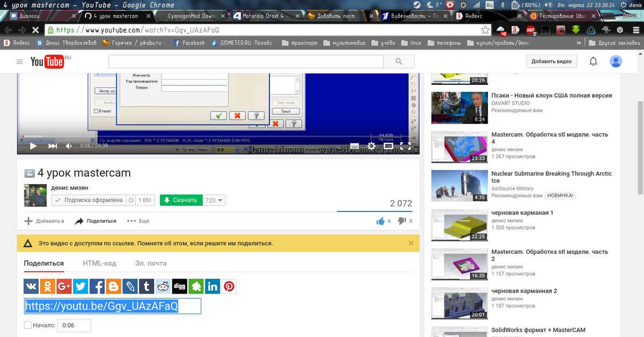Enter fullscreen mode

(x=406, y=145)
